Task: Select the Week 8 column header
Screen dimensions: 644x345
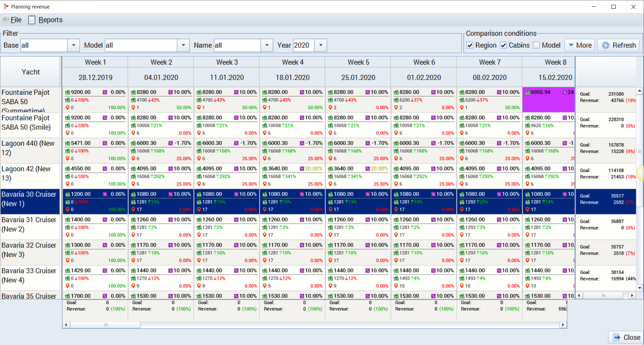Action: pos(549,62)
